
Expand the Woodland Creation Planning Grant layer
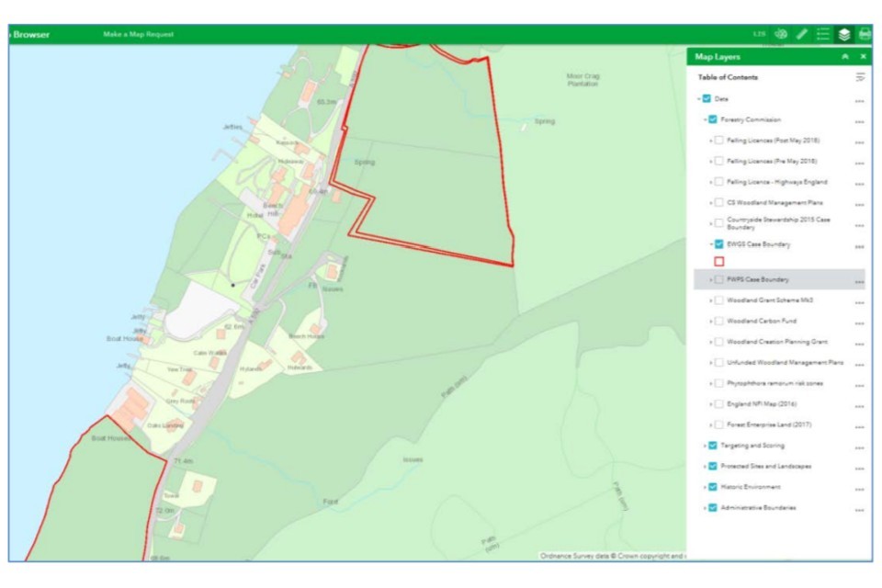click(710, 342)
